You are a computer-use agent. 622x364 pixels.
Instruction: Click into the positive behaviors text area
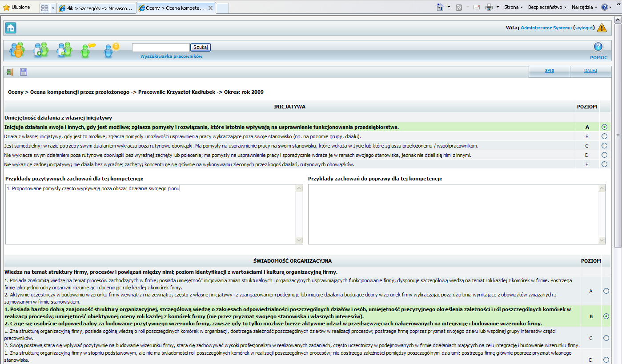[x=150, y=214]
